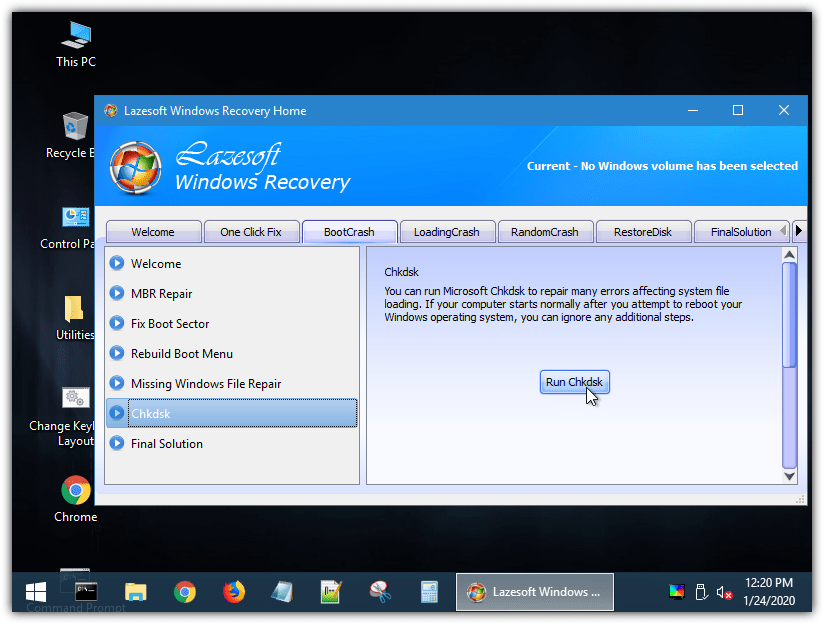Click the arrow icon next to Fix Boot Sector

tap(117, 324)
